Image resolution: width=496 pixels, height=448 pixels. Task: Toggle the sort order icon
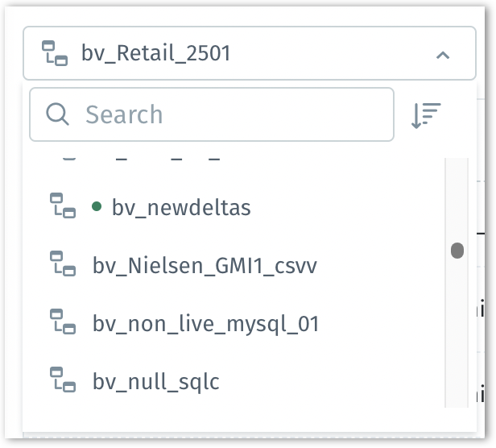coord(426,115)
